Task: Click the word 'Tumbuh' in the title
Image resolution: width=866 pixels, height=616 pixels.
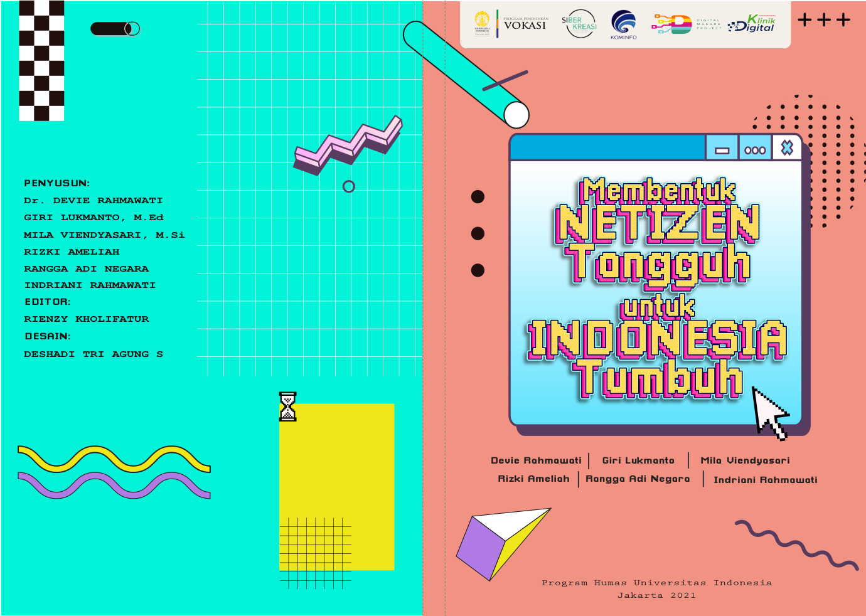Action: coord(660,378)
